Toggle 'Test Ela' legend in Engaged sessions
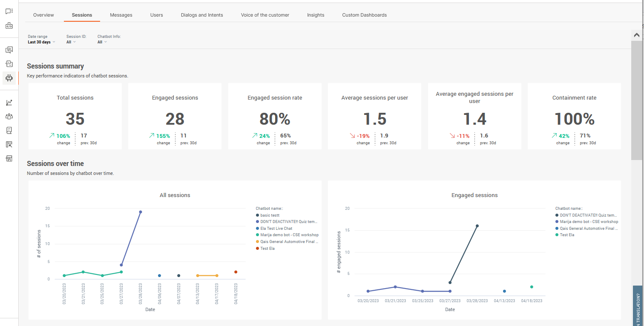Viewport: 644px width, 326px height. (x=566, y=235)
